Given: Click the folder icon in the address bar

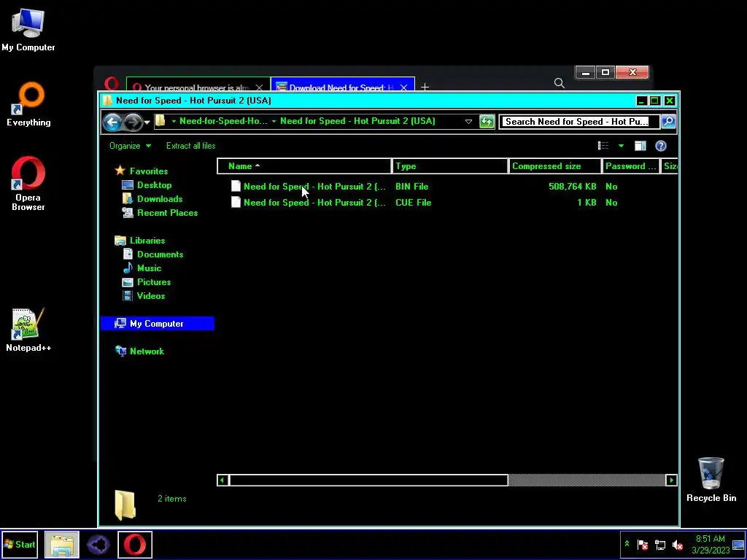Looking at the screenshot, I should click(x=160, y=121).
